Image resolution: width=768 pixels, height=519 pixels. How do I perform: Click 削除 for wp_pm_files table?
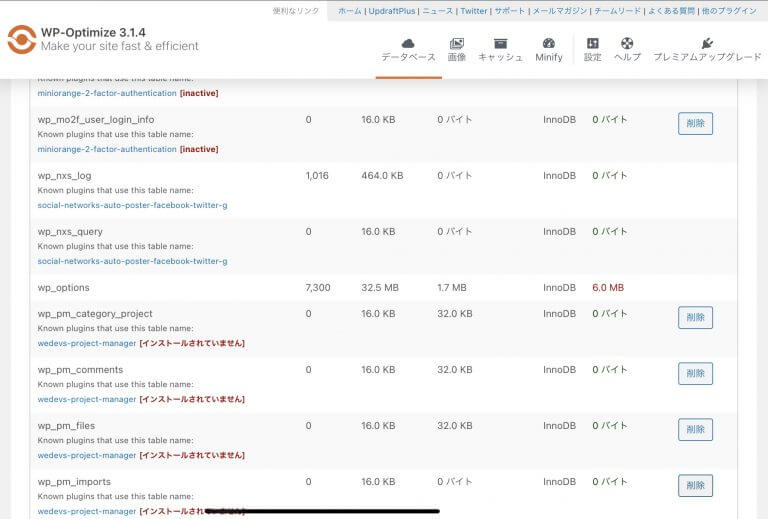point(695,429)
